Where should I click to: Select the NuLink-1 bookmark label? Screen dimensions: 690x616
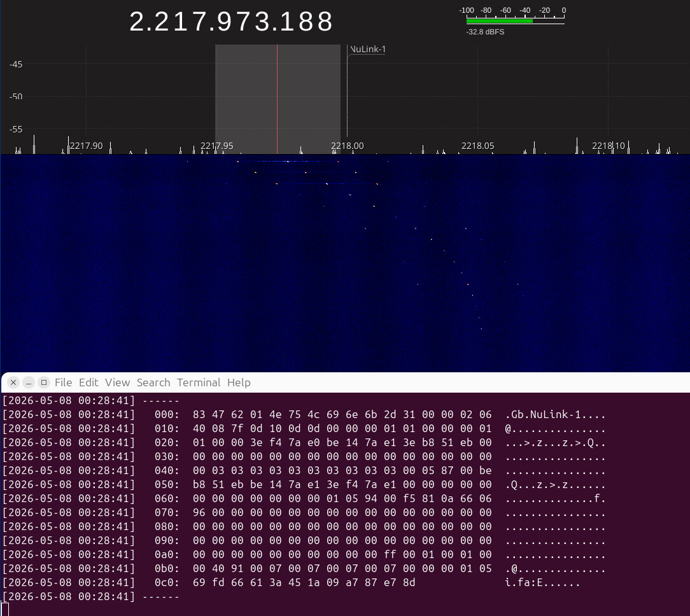tap(367, 49)
